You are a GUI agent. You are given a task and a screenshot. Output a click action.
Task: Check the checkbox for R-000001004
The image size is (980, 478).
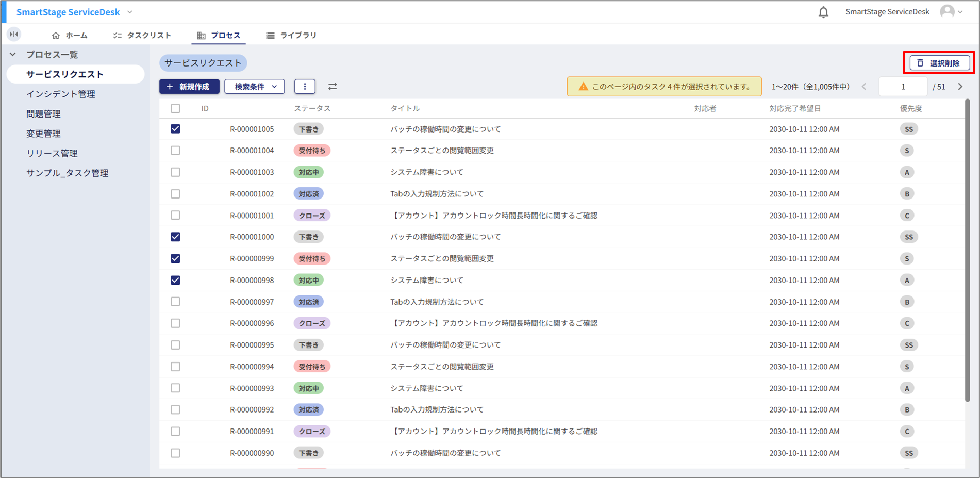175,151
